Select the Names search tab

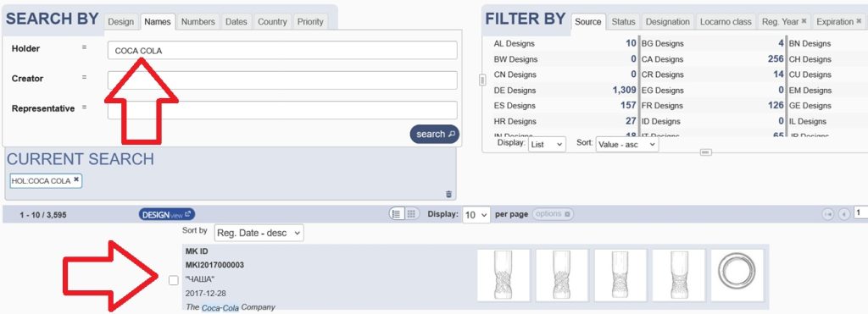[157, 21]
